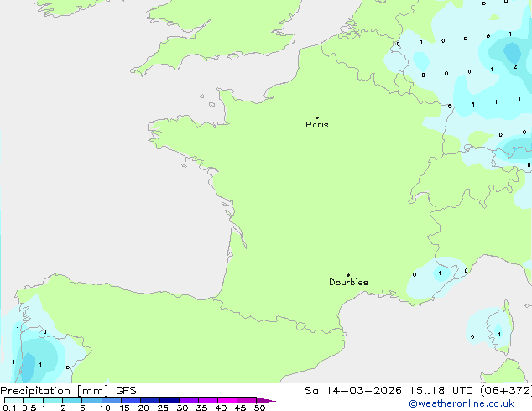Click the 0.1 value on legend scale
This screenshot has height=411, width=532.
pyautogui.click(x=8, y=408)
